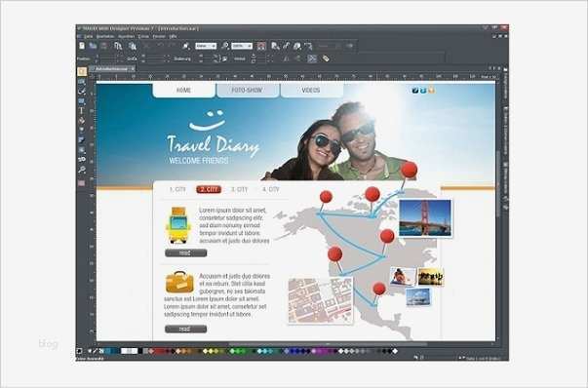Click the horizontal scrollbar below canvas
588x388 pixels.
coord(328,344)
